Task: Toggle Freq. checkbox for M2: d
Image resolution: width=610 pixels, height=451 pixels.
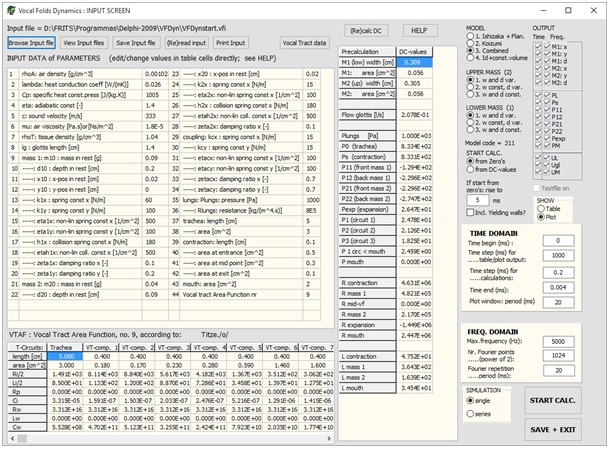Action: pyautogui.click(x=547, y=82)
